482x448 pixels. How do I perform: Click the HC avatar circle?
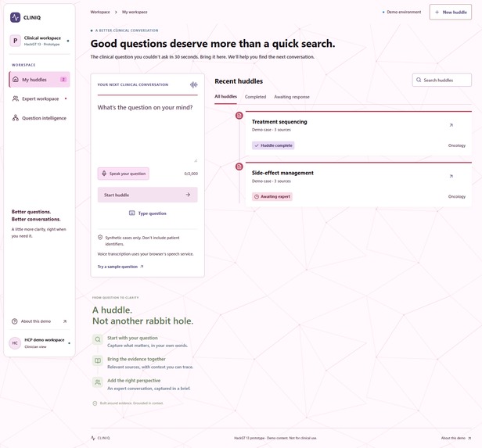click(x=15, y=343)
